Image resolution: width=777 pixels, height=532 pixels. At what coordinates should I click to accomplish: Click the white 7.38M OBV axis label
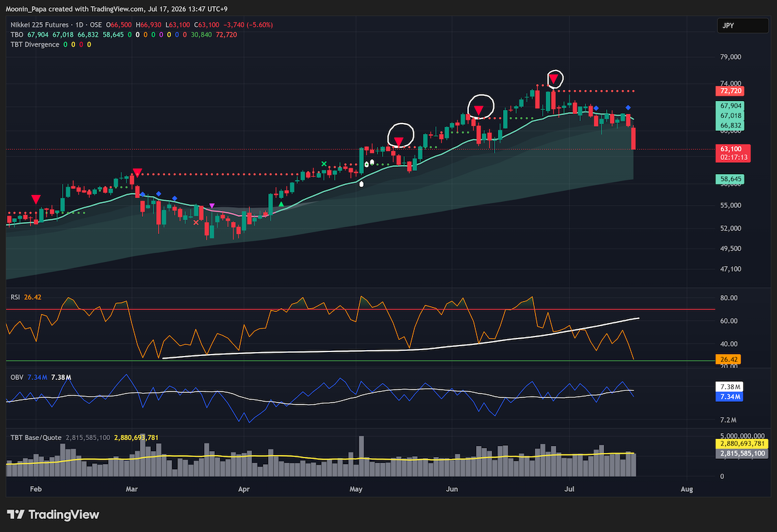coord(729,386)
